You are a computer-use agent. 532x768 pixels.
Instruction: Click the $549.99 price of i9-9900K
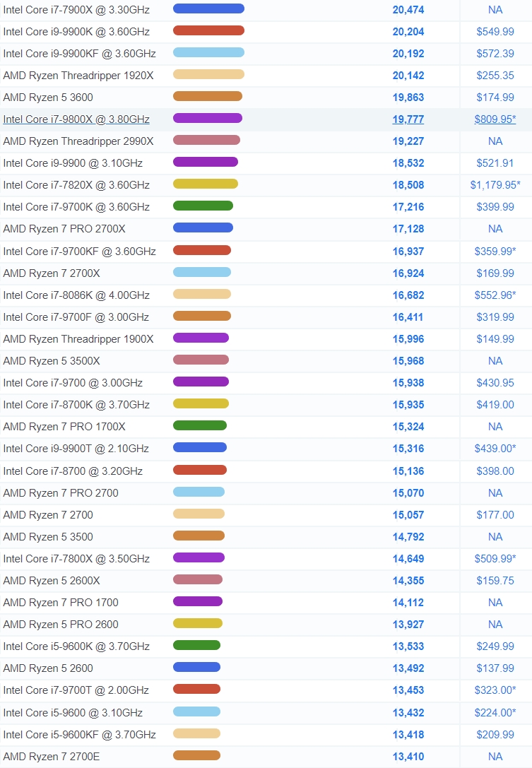[495, 32]
